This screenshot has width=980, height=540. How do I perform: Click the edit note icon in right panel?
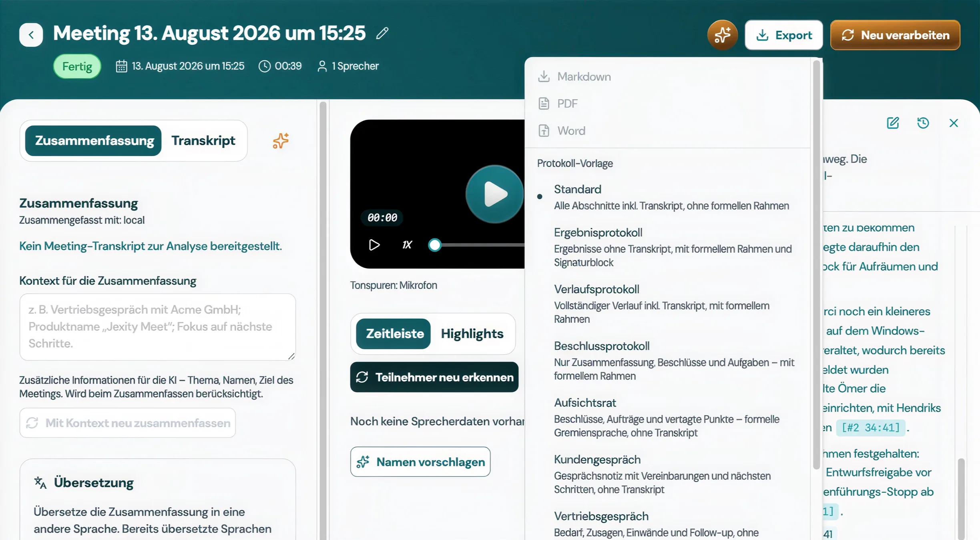click(x=893, y=123)
